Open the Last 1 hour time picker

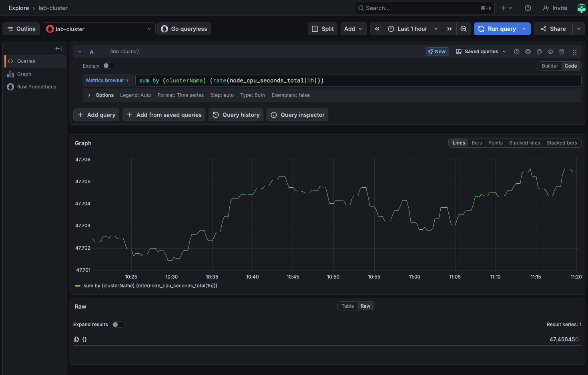412,29
